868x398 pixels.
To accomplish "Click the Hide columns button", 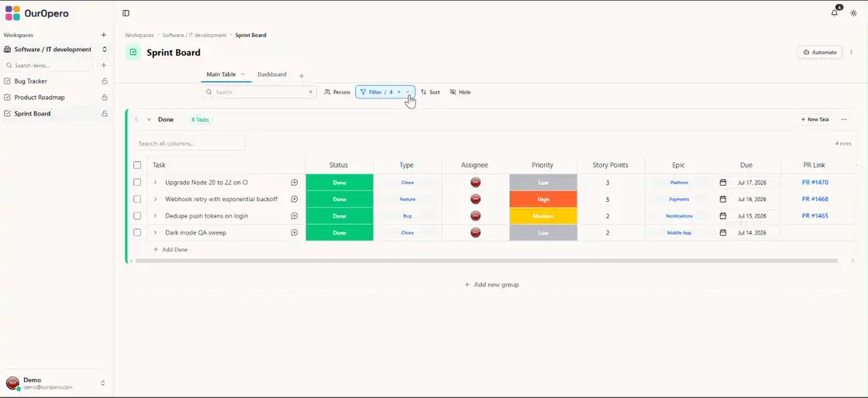I will [x=460, y=92].
